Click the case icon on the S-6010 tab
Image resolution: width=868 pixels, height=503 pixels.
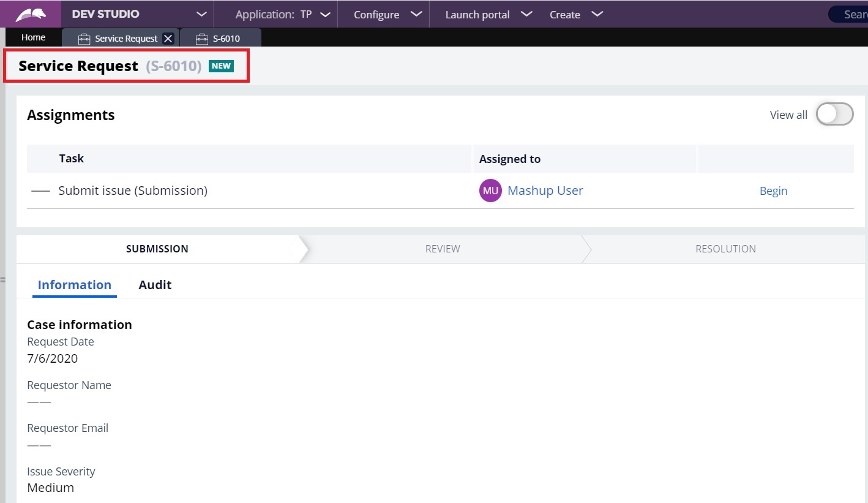pyautogui.click(x=202, y=38)
